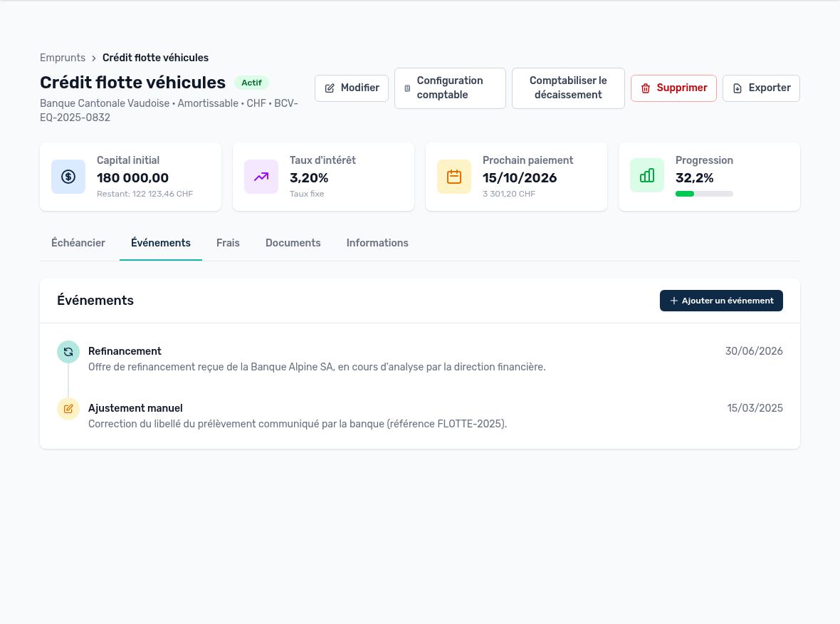Open the Échéancier tab
Viewport: 840px width, 624px height.
[78, 243]
